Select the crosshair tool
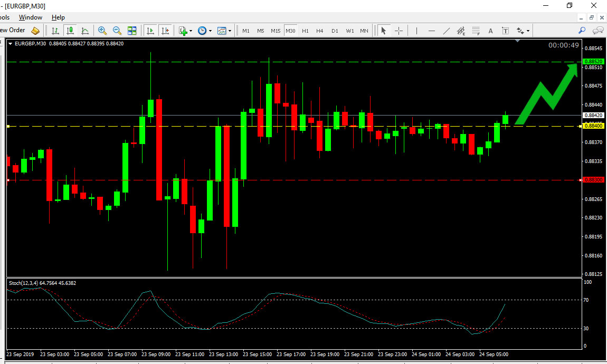The width and height of the screenshot is (607, 364). click(x=399, y=31)
